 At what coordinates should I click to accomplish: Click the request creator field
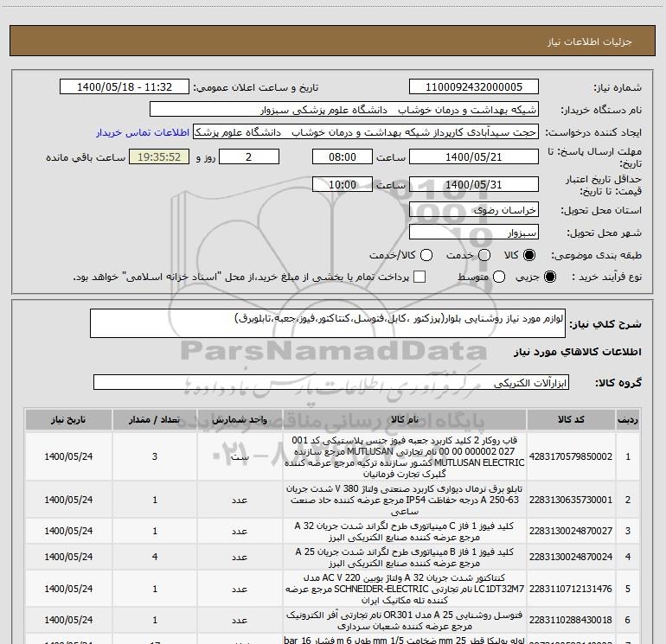point(366,132)
